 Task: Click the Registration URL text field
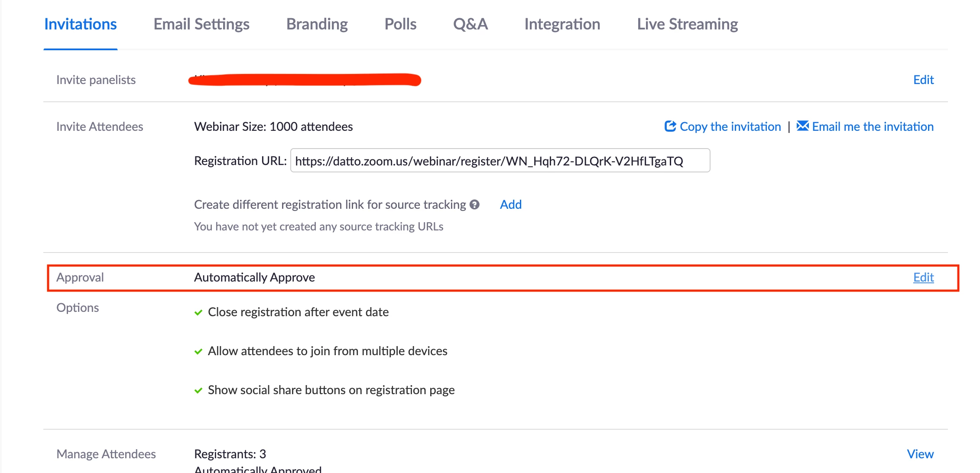500,161
